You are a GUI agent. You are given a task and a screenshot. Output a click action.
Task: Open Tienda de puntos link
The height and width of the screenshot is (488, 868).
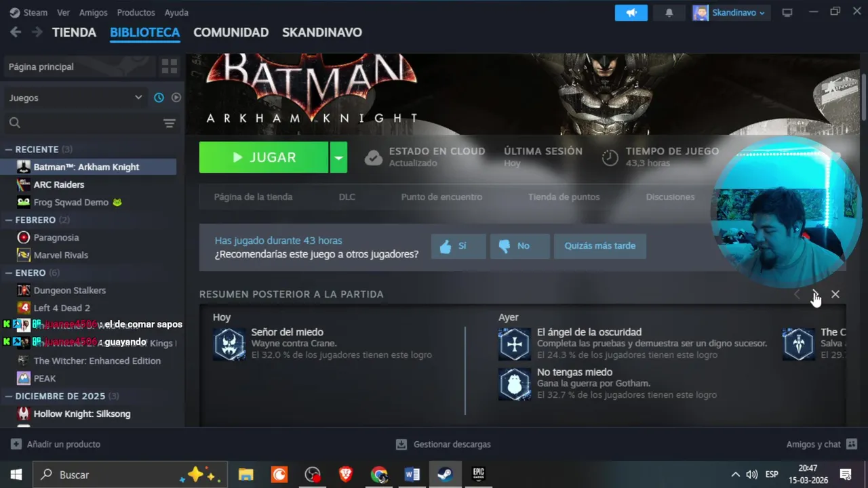tap(564, 197)
